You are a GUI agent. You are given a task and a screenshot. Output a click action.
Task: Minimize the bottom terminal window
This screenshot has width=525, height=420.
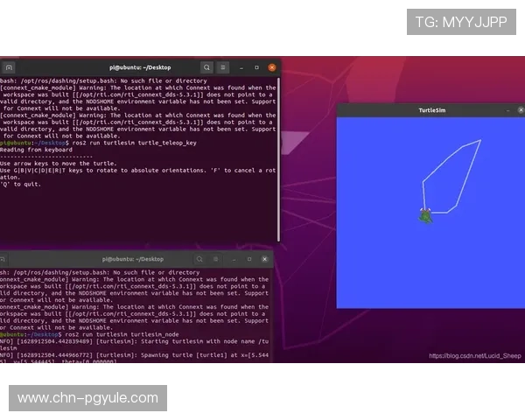(x=233, y=259)
